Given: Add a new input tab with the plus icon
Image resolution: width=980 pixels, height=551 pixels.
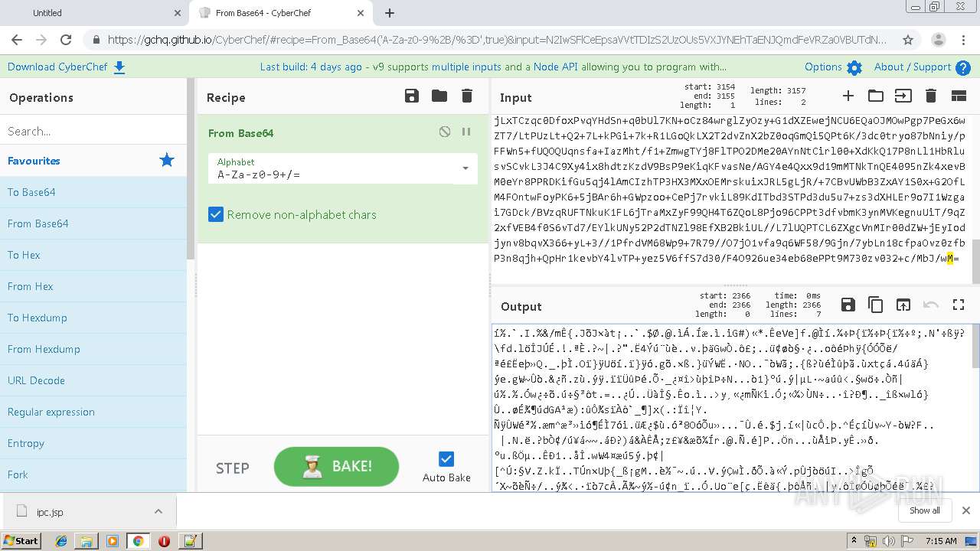Looking at the screenshot, I should 848,96.
